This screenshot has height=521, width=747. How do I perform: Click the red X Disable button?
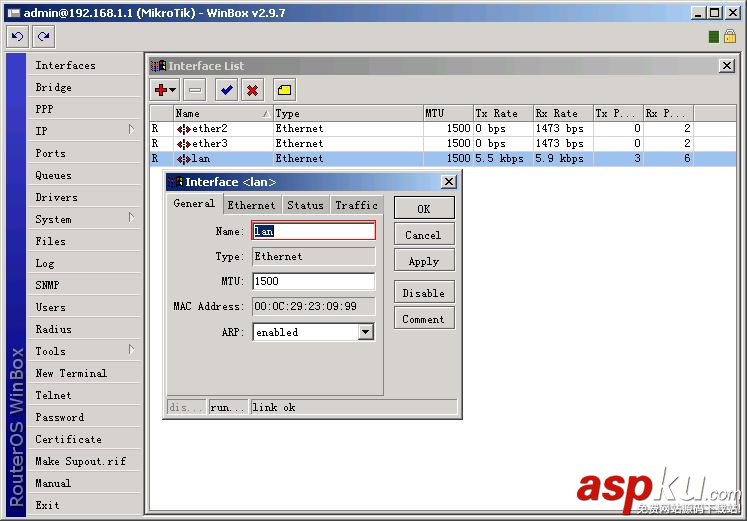click(252, 90)
